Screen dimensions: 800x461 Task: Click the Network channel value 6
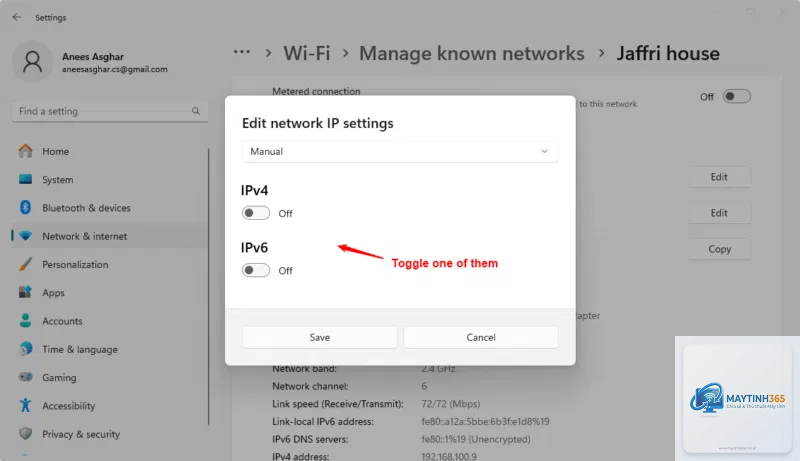[x=424, y=386]
